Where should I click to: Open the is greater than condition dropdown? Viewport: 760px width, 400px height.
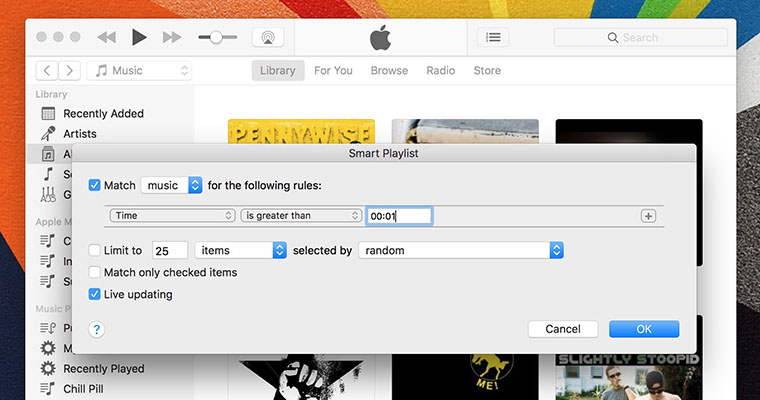click(301, 215)
